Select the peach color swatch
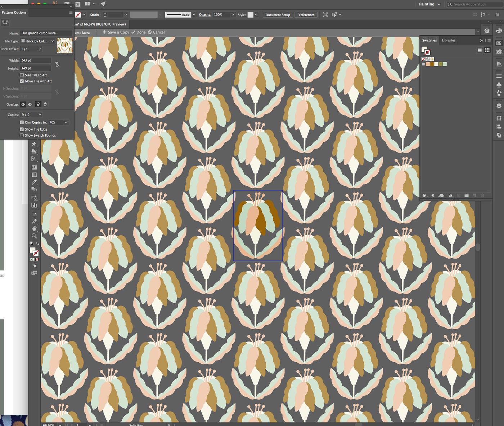 click(428, 64)
